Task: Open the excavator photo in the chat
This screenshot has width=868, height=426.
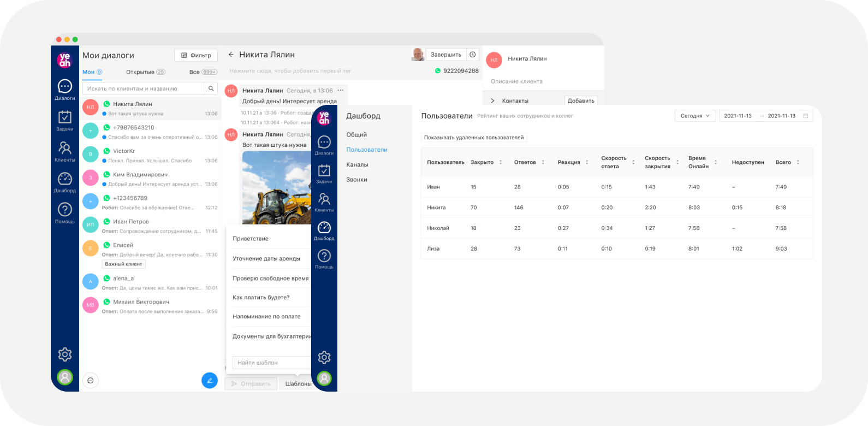Action: click(x=277, y=187)
